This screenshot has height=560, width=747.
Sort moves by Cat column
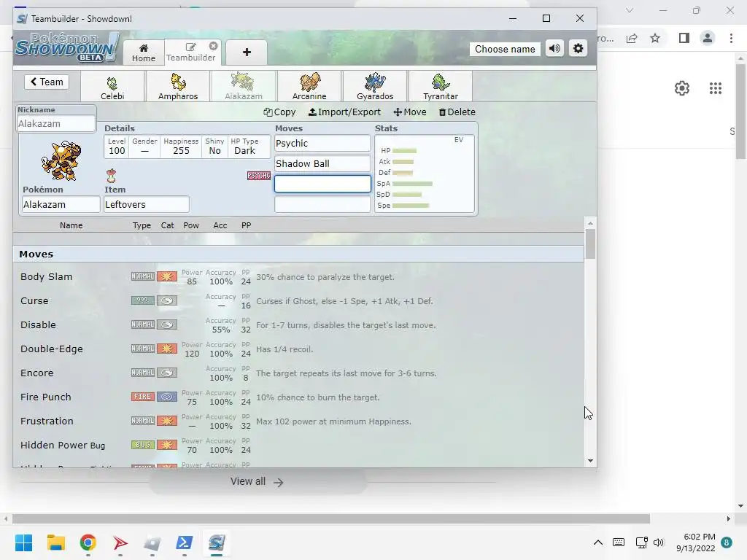coord(167,225)
